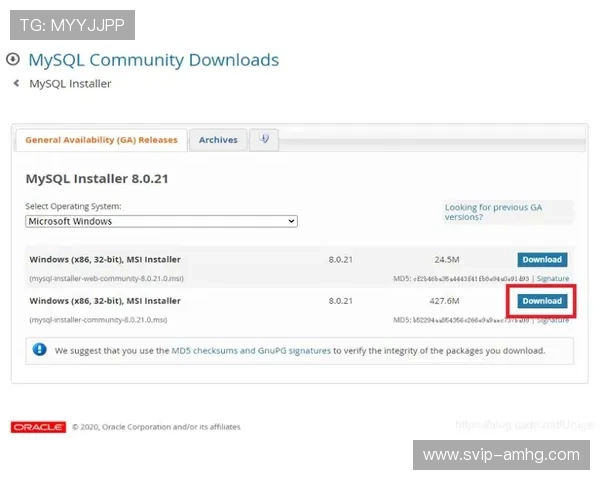Expand the Select Operating System dropdown

[161, 221]
